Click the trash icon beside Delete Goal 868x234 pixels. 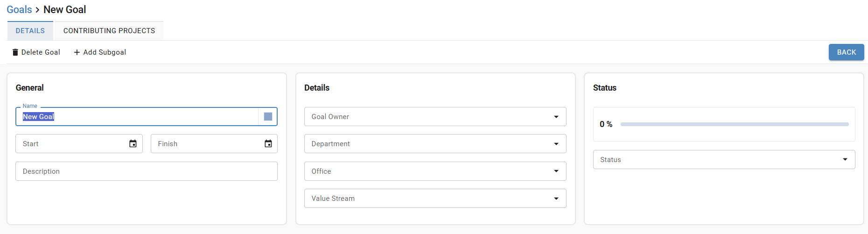[15, 52]
